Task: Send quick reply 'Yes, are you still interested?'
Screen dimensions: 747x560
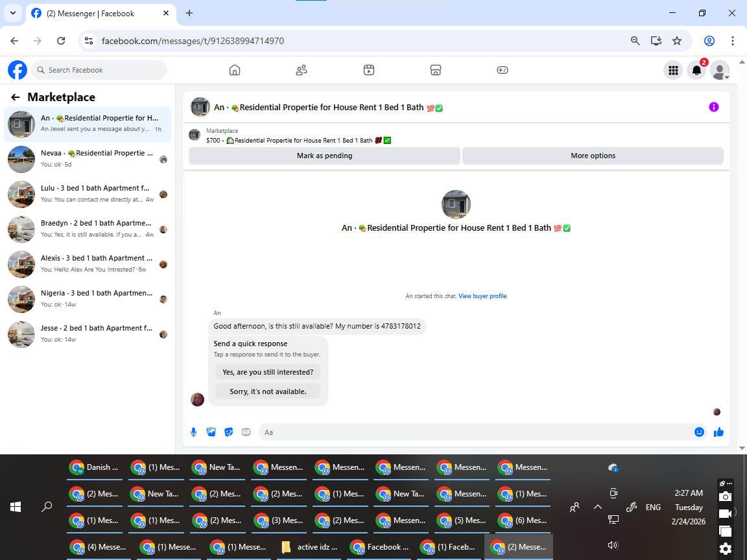Action: tap(268, 372)
